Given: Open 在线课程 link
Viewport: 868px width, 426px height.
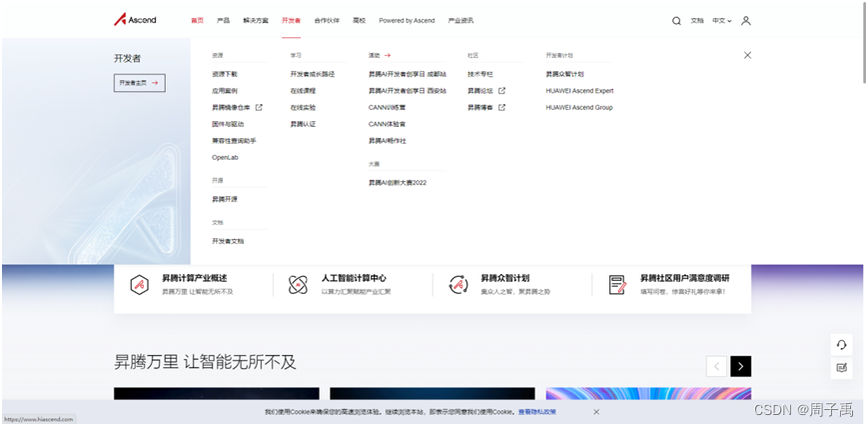Looking at the screenshot, I should pyautogui.click(x=303, y=91).
